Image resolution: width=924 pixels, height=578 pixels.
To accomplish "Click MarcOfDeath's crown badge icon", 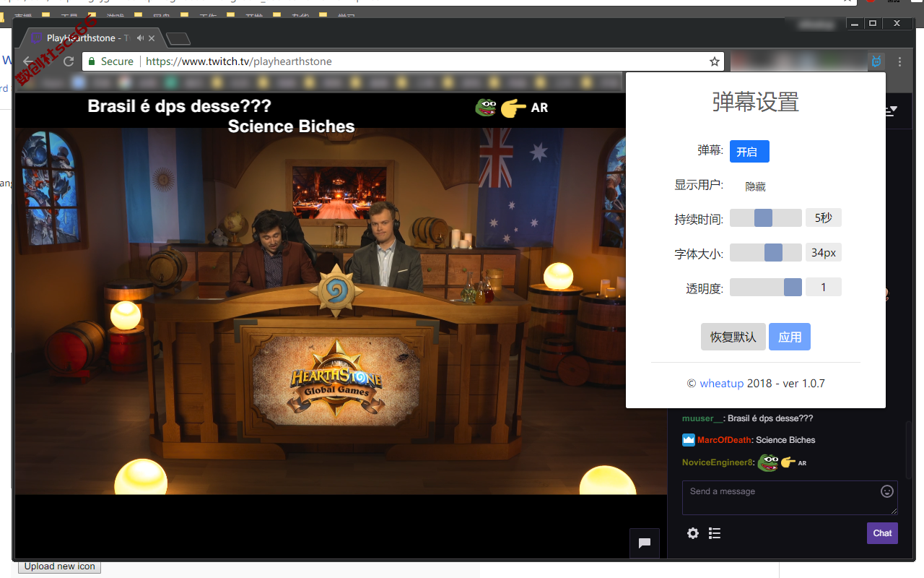I will [x=689, y=440].
